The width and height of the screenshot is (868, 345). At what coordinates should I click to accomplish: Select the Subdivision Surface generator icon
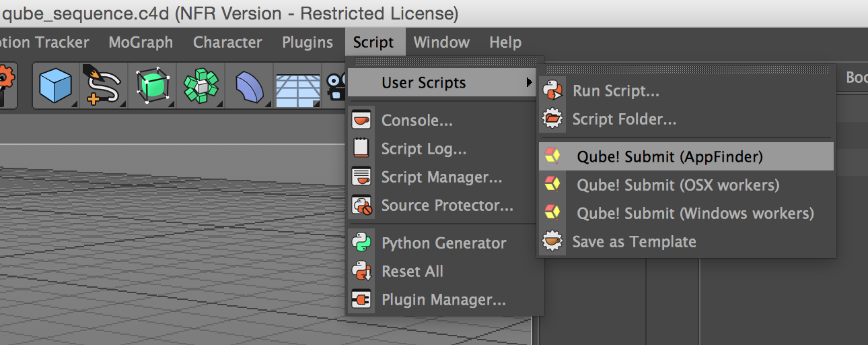[x=152, y=86]
